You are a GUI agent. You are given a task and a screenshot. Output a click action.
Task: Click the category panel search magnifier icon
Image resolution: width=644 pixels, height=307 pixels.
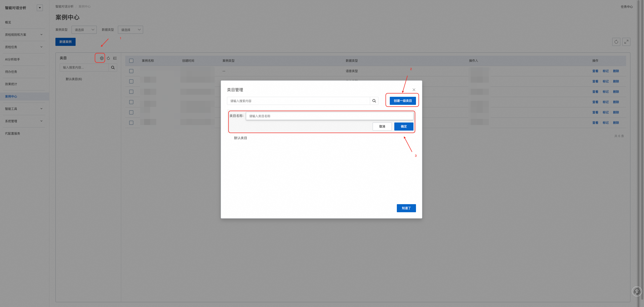(x=113, y=68)
